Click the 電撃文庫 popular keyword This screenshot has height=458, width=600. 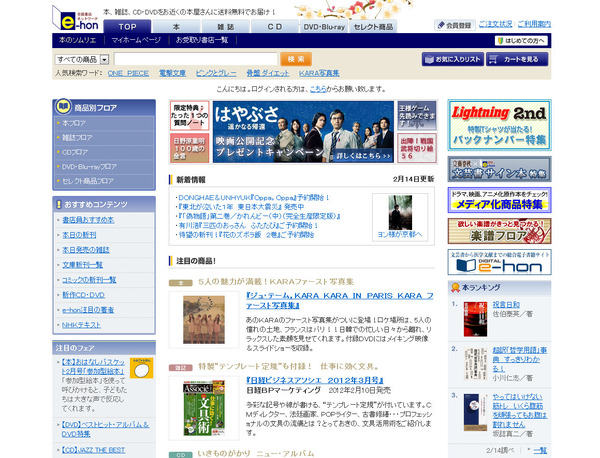pos(172,73)
